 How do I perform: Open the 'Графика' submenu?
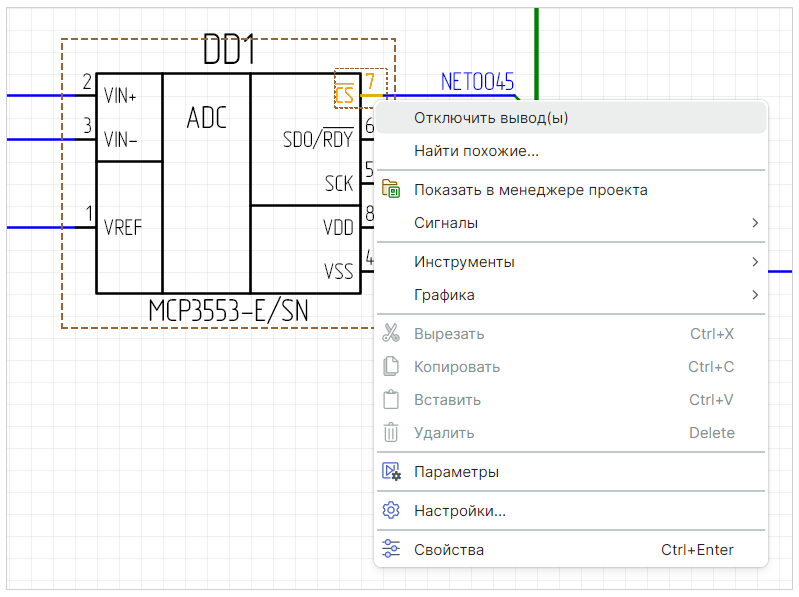pos(571,295)
